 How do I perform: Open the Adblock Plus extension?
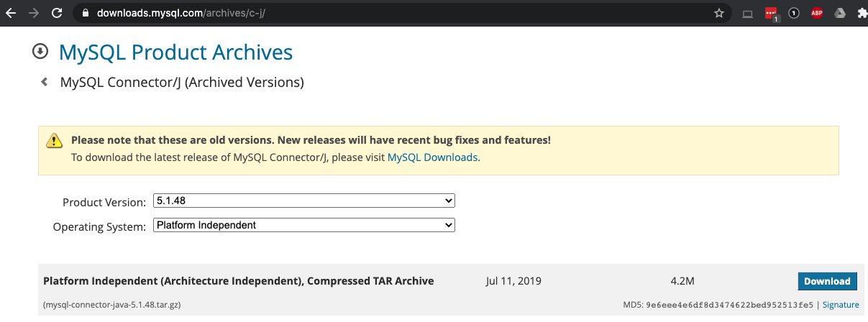point(817,13)
